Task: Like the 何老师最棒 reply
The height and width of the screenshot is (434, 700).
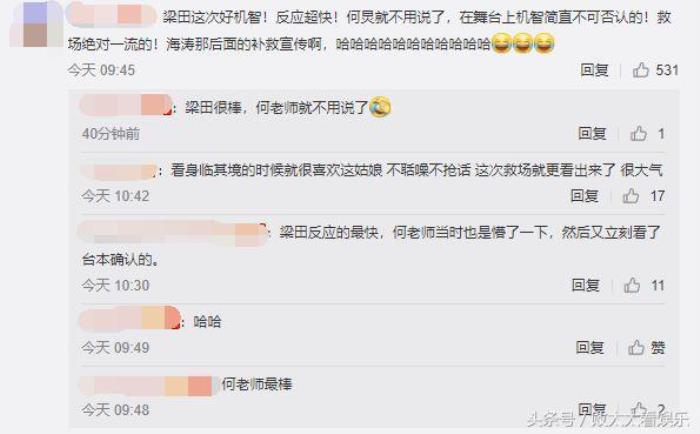Action: [638, 409]
